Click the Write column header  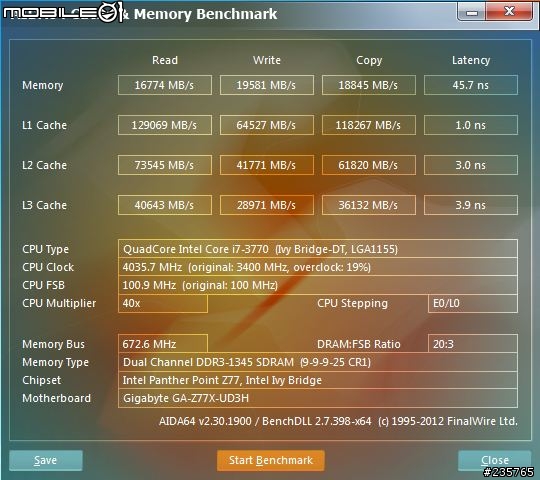[267, 60]
